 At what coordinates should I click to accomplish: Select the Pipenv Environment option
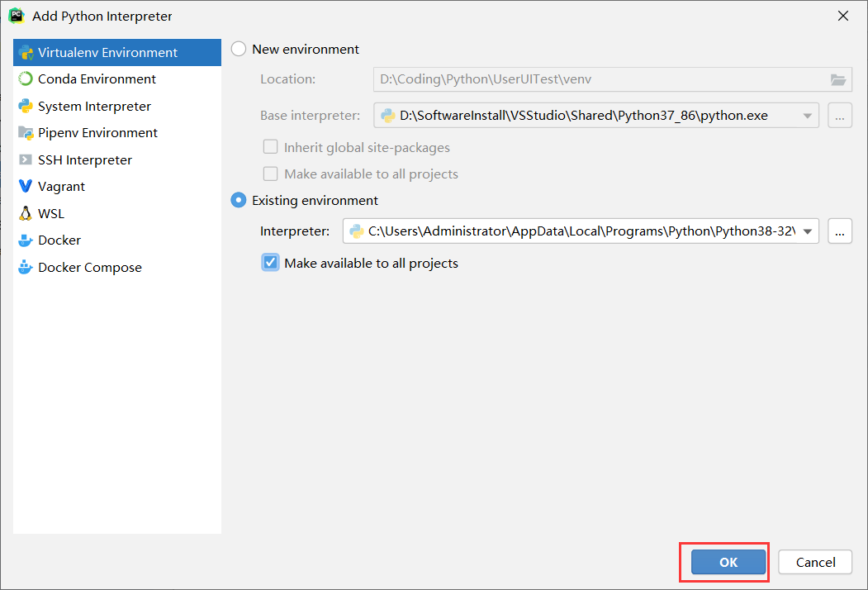tap(97, 132)
